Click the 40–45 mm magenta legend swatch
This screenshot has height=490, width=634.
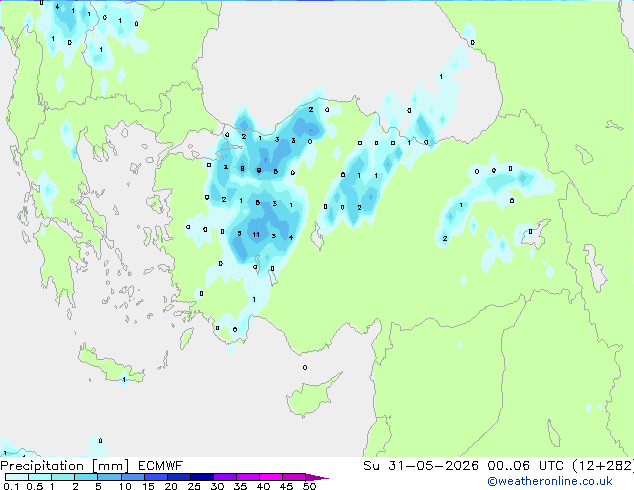[x=271, y=477]
